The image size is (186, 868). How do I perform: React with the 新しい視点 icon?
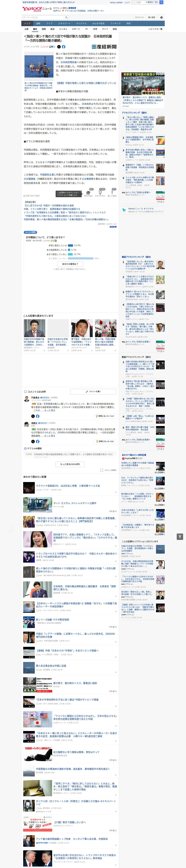112,192
